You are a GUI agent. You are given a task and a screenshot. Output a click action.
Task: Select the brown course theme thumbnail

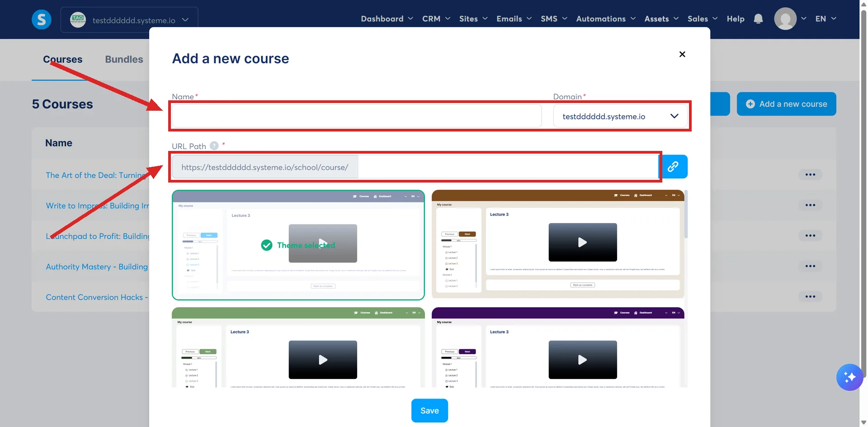[558, 244]
